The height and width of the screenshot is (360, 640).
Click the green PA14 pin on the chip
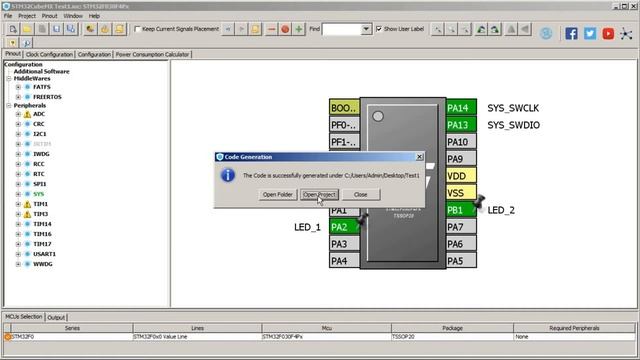pyautogui.click(x=461, y=108)
